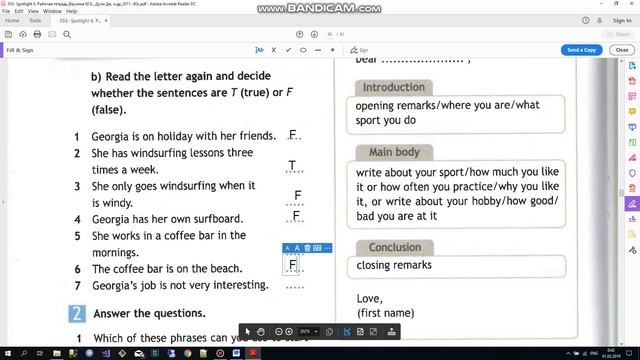
Task: Select the dot tool in Fill & Sign
Action: 333,50
